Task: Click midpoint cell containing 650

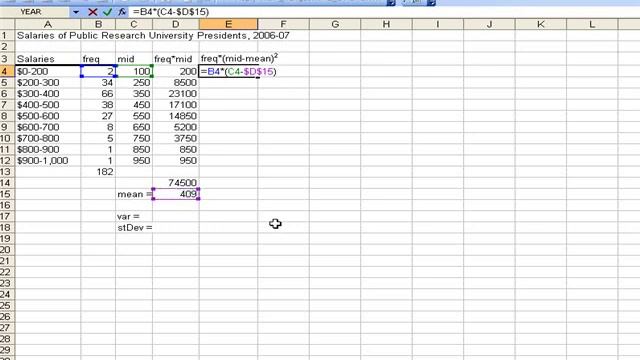Action: [134, 127]
